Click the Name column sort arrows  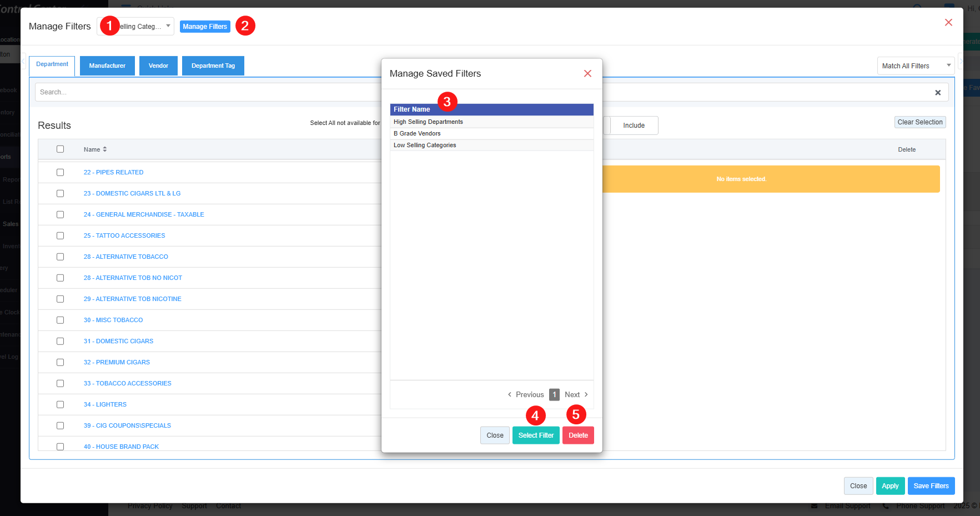(104, 149)
